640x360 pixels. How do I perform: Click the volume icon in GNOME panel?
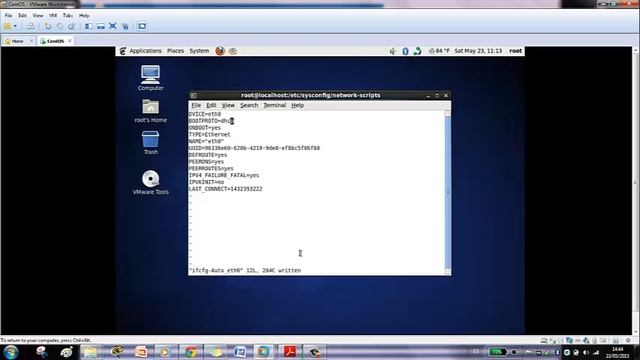392,51
